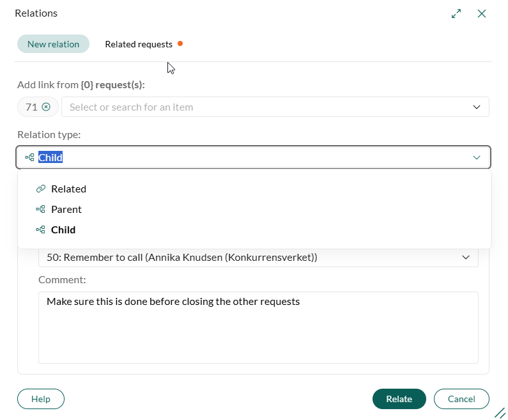Pick the Child relation type option
508x420 pixels.
[x=63, y=229]
